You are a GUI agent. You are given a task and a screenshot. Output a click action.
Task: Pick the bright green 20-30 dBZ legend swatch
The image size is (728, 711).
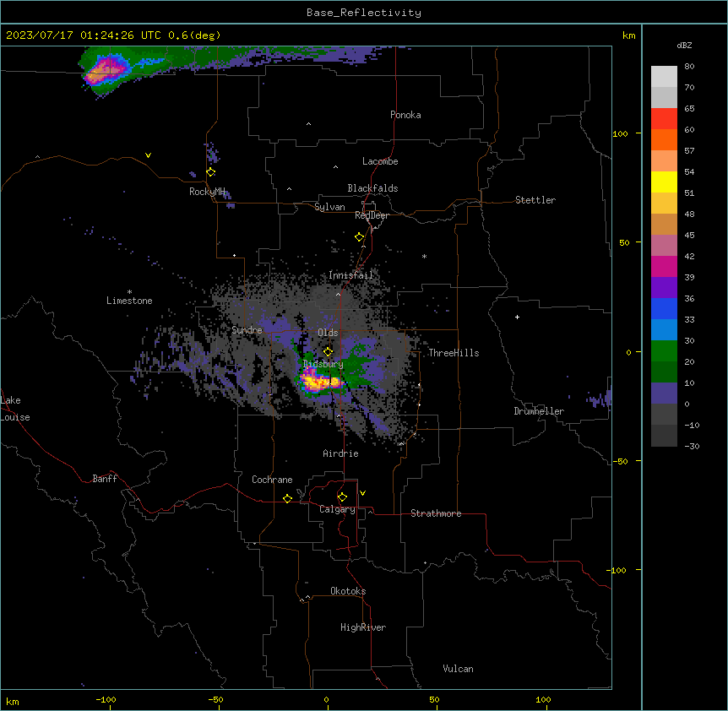(x=664, y=351)
